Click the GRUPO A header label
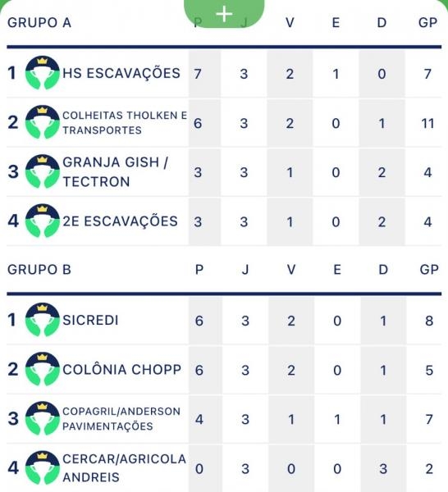 39,23
